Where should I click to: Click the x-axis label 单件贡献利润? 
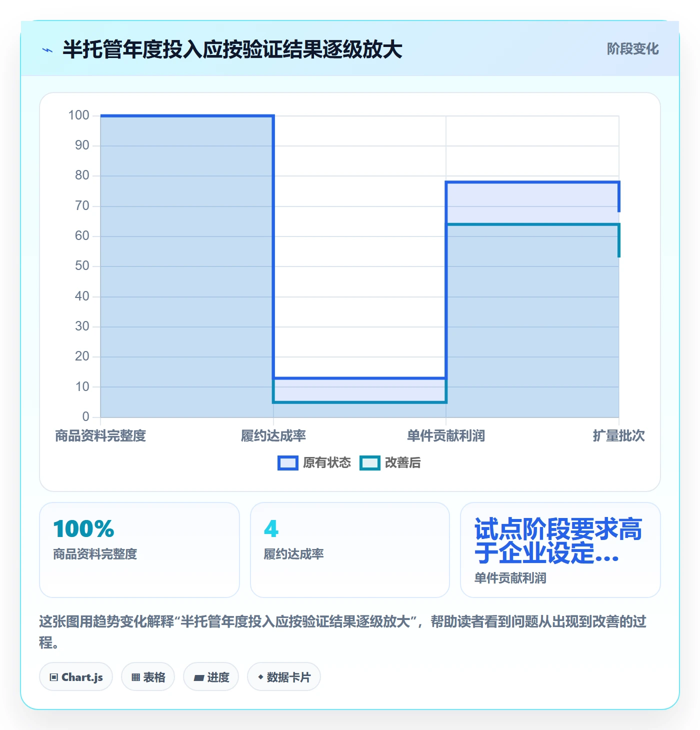coord(446,436)
